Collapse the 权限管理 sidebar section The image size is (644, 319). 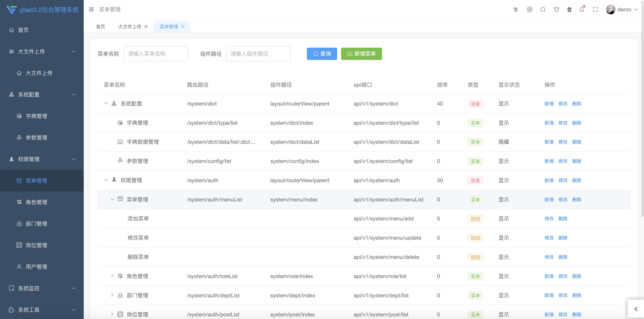point(74,159)
